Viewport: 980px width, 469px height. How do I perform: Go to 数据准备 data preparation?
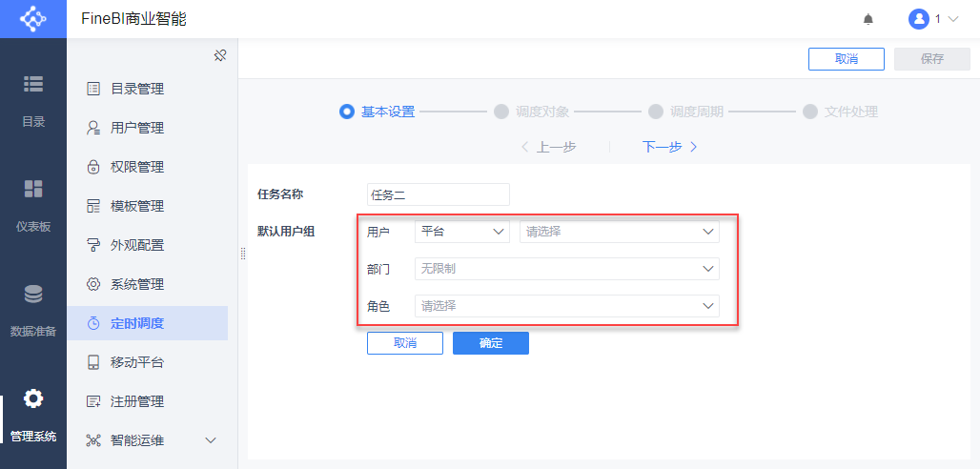pos(33,309)
